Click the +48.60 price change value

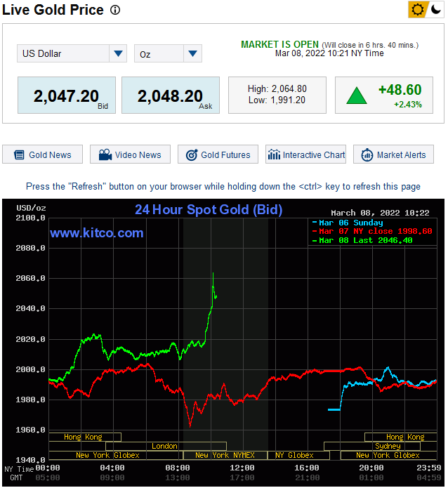pyautogui.click(x=400, y=90)
